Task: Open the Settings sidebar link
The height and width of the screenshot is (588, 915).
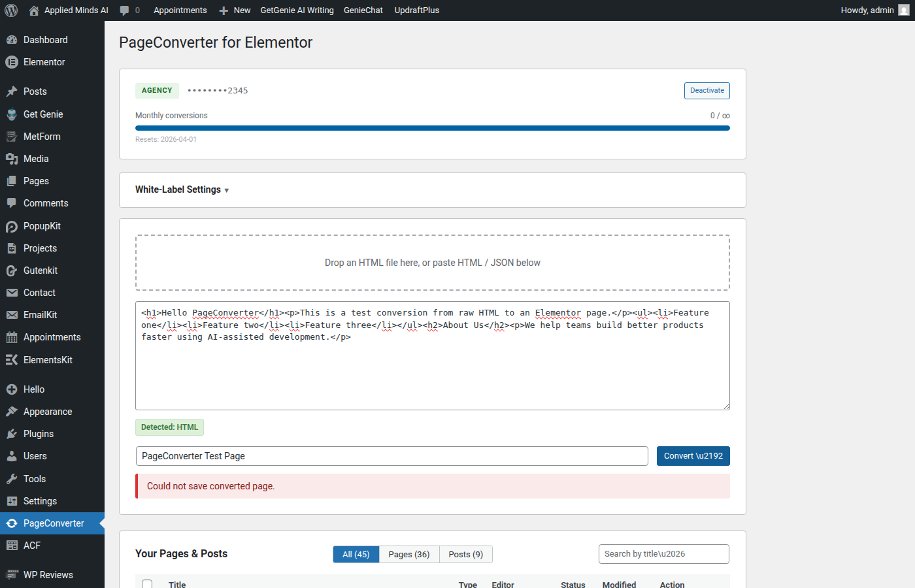Action: pyautogui.click(x=52, y=501)
